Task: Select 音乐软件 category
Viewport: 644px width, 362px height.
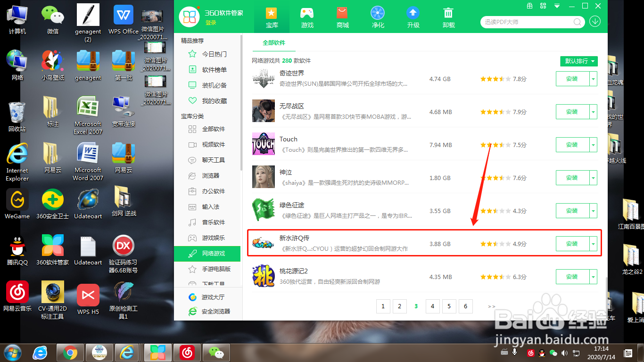Action: pos(207,222)
